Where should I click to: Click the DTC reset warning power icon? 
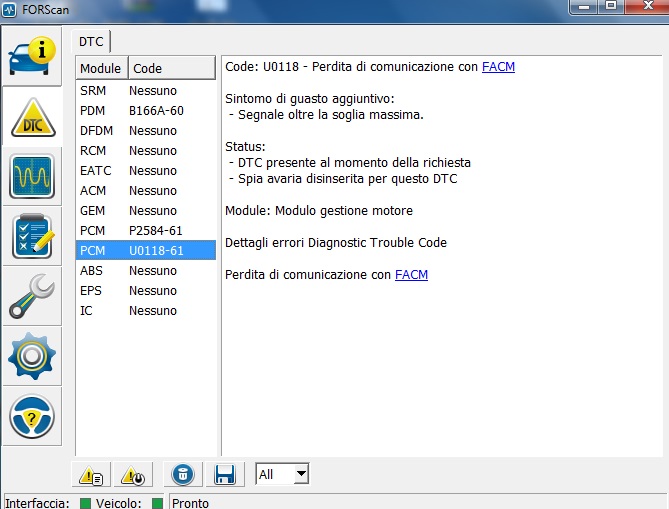pyautogui.click(x=130, y=474)
